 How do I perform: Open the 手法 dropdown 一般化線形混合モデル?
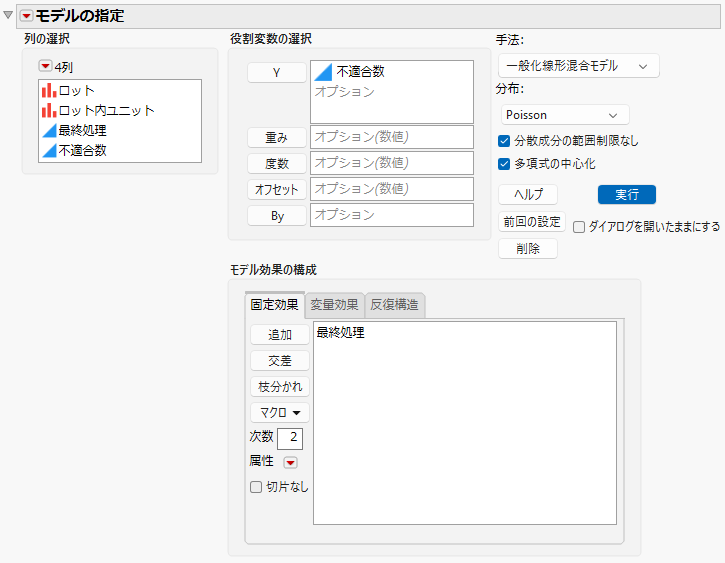pyautogui.click(x=578, y=66)
